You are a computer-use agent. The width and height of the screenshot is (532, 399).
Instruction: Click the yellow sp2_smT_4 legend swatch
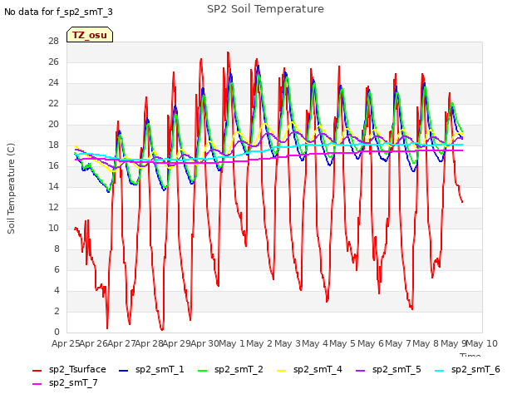282,371
